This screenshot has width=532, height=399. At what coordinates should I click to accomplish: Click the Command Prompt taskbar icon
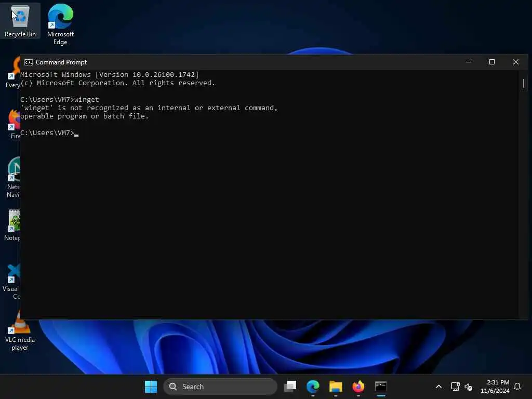coord(381,387)
